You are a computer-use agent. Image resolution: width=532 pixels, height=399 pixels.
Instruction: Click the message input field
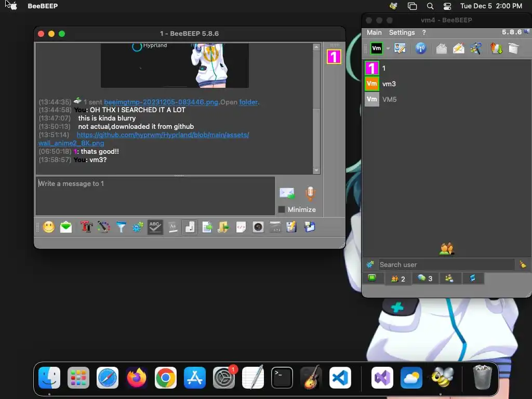coord(155,196)
